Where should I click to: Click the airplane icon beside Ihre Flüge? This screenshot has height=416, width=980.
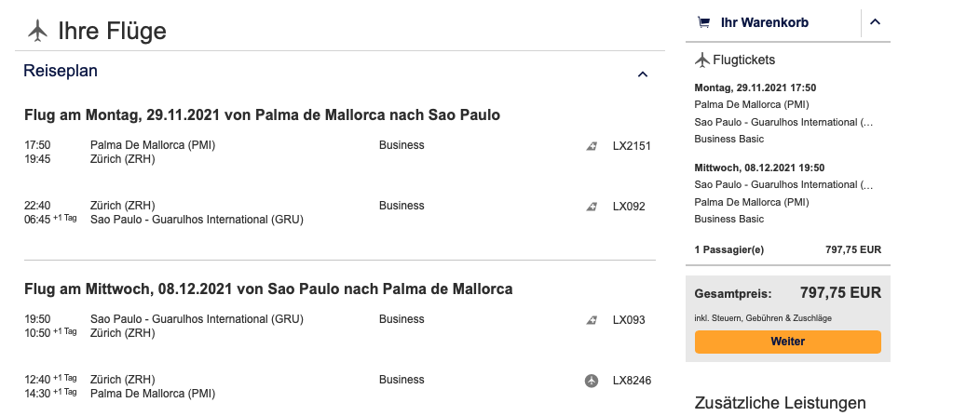(38, 31)
